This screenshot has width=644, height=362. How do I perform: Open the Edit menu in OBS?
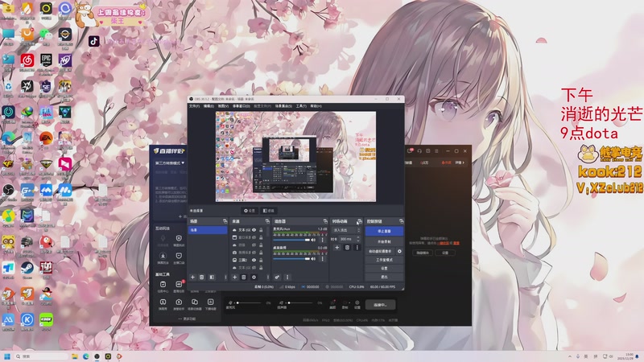[x=208, y=106]
